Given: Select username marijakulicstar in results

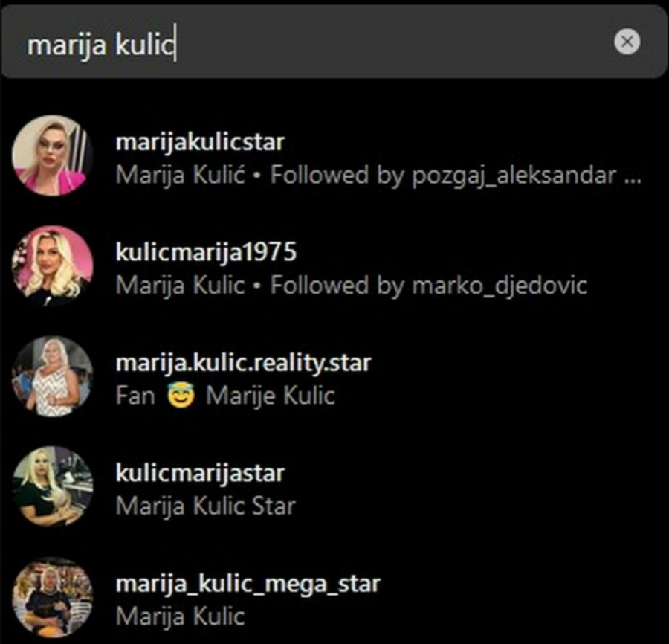Looking at the screenshot, I should point(200,143).
